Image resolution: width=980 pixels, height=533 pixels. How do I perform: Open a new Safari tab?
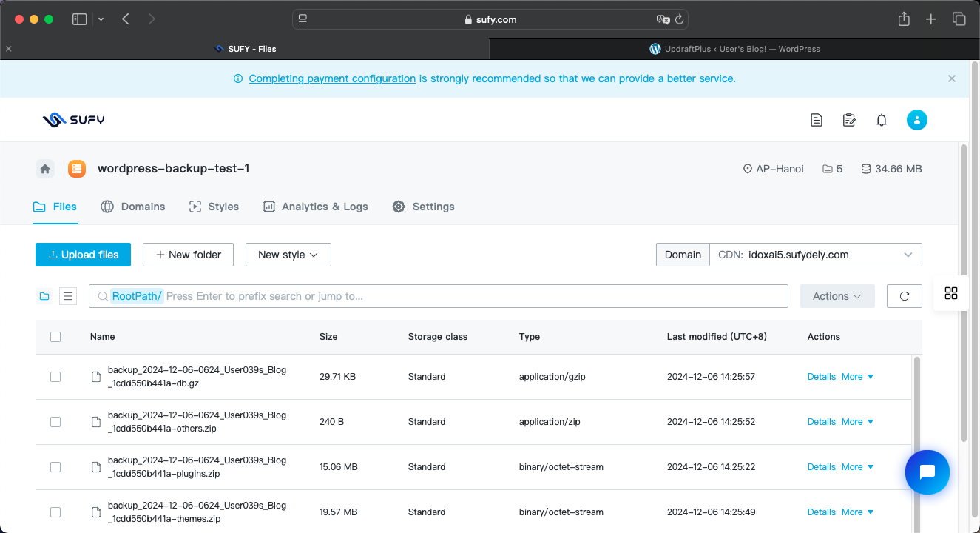pos(931,19)
